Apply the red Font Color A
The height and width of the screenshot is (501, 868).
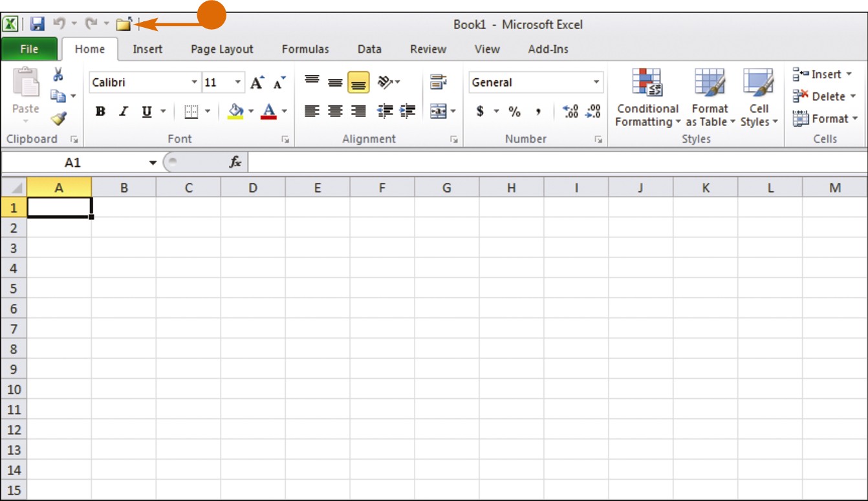click(268, 112)
